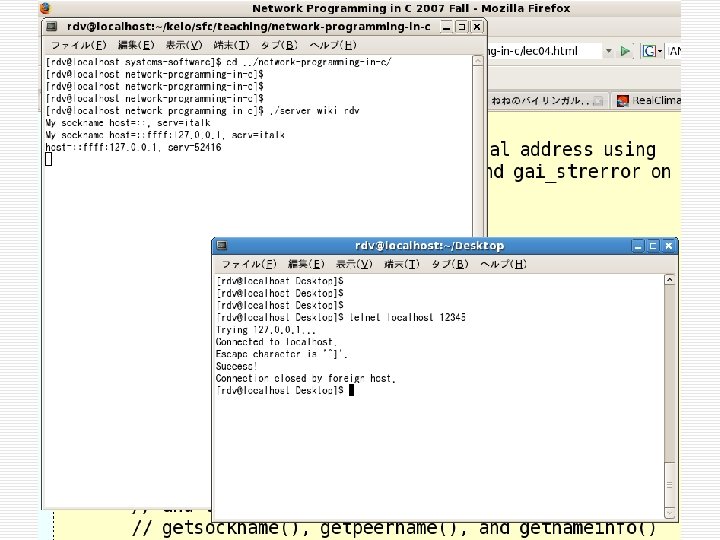
Task: Click "Trying 127.0.0.1..." line
Action: click(265, 330)
